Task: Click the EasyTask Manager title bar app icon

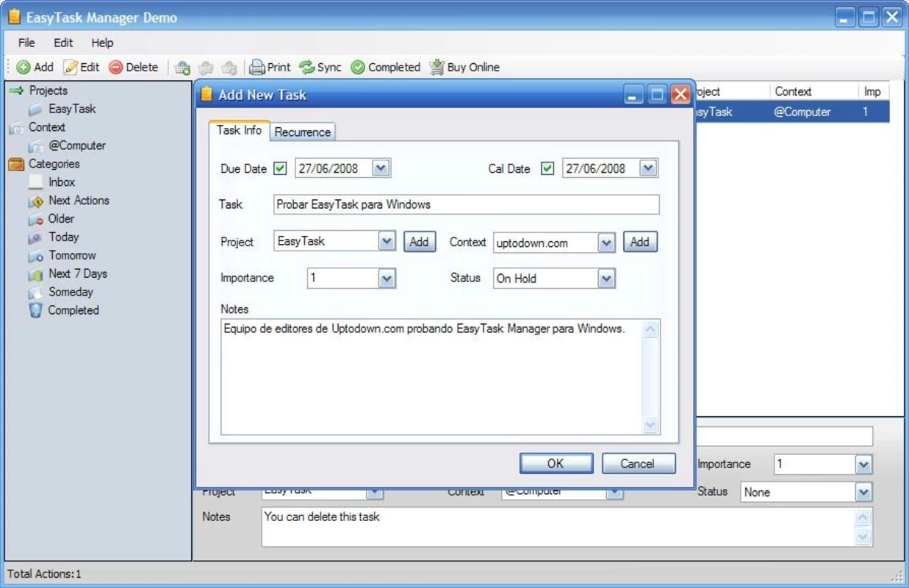Action: pyautogui.click(x=14, y=17)
